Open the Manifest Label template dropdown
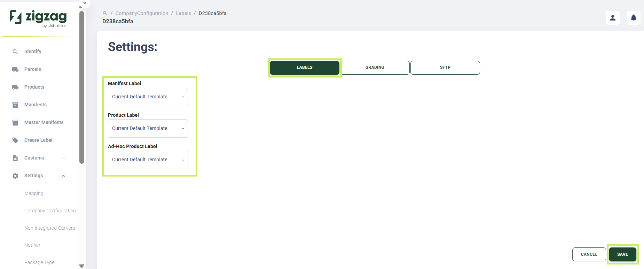 (148, 97)
